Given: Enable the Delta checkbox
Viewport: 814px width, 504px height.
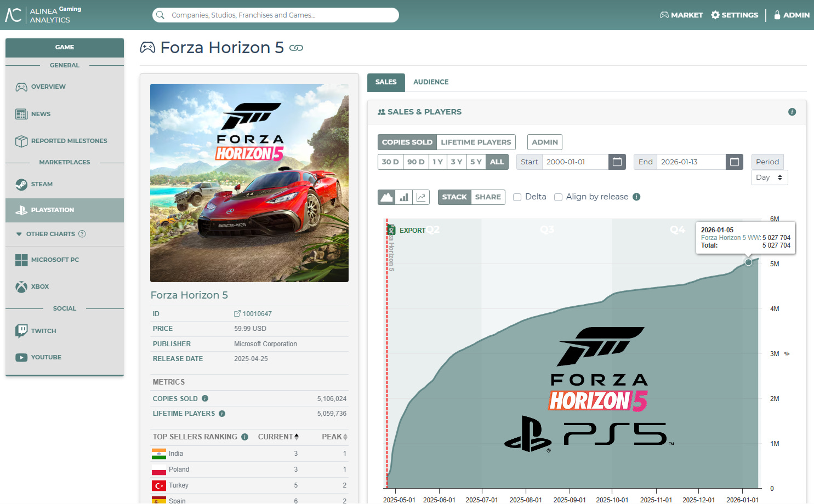Looking at the screenshot, I should 517,197.
